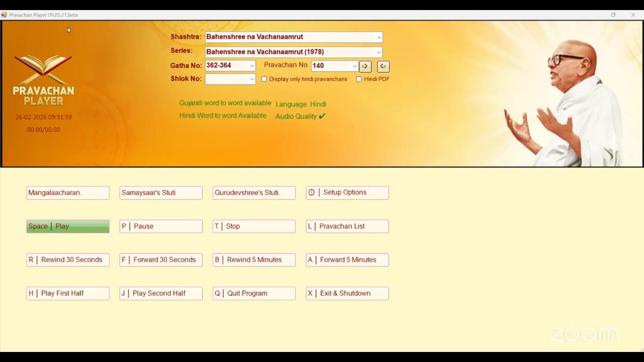The height and width of the screenshot is (362, 644).
Task: Tick the Hindi PDF checkbox
Action: pyautogui.click(x=359, y=79)
